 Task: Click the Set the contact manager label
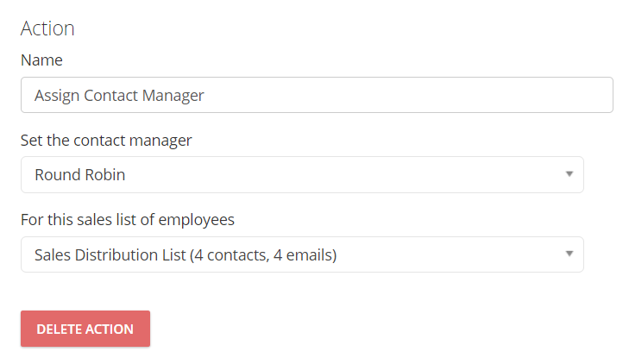(x=106, y=141)
